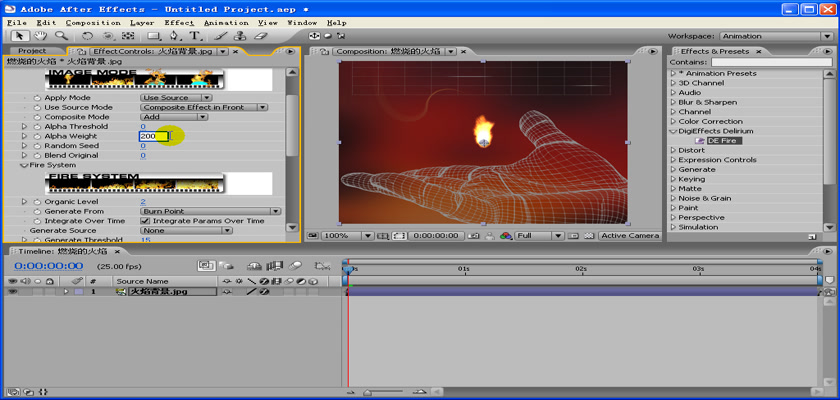Open the Composite Mode dropdown
This screenshot has height=400, width=840.
click(x=174, y=117)
